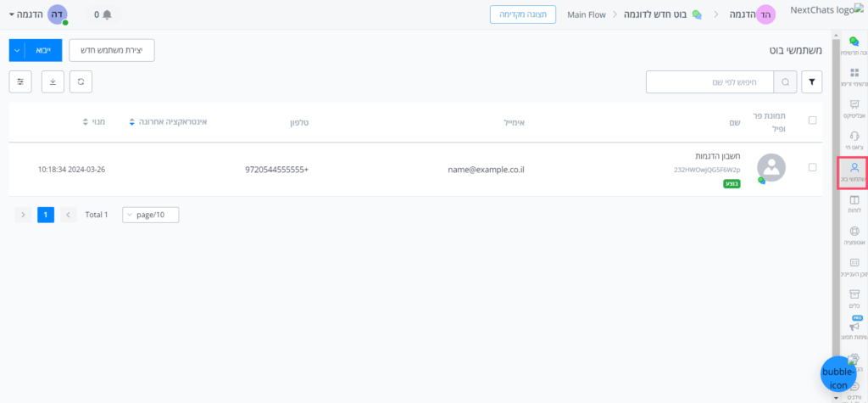Open the Analytics (אנליטיקס) sidebar item
This screenshot has height=403, width=868.
854,108
